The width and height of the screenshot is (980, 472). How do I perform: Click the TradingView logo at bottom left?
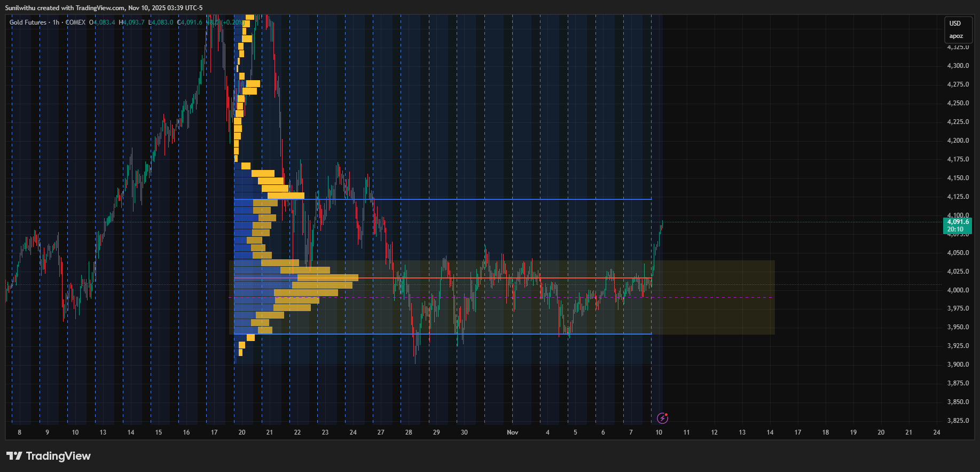coord(49,456)
